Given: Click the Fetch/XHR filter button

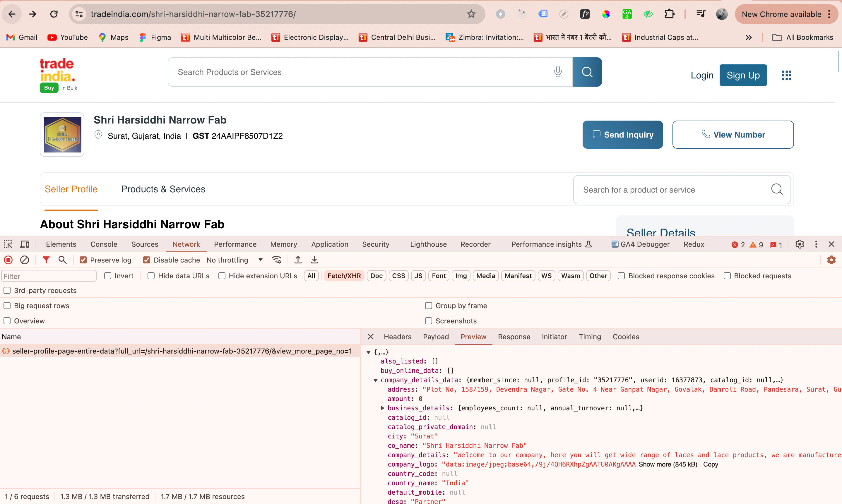Looking at the screenshot, I should point(344,275).
